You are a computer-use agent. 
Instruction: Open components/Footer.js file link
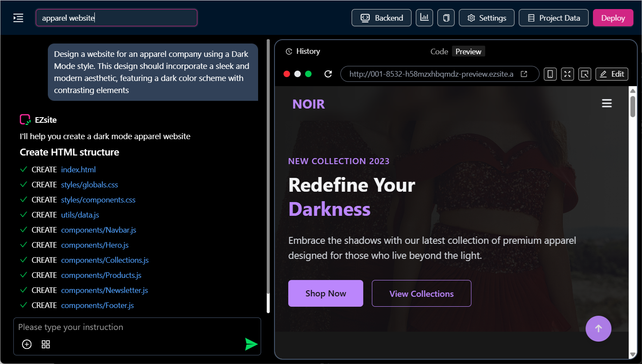click(x=97, y=305)
